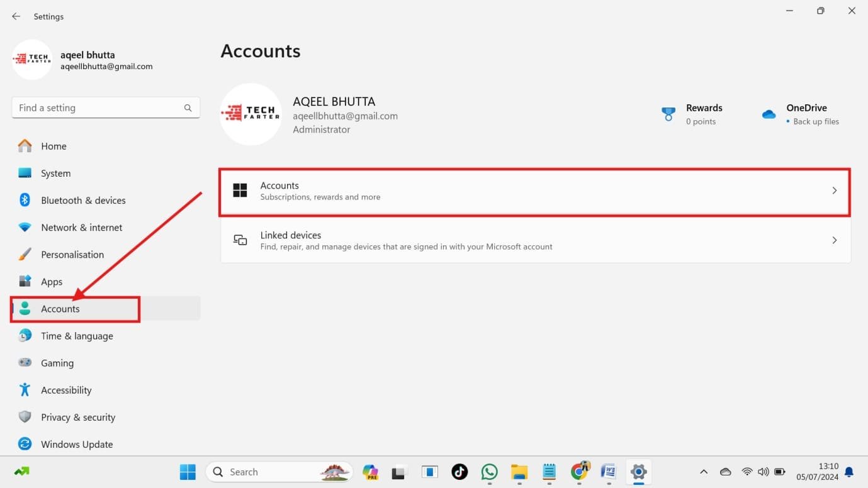Open Time & language settings

pyautogui.click(x=77, y=336)
